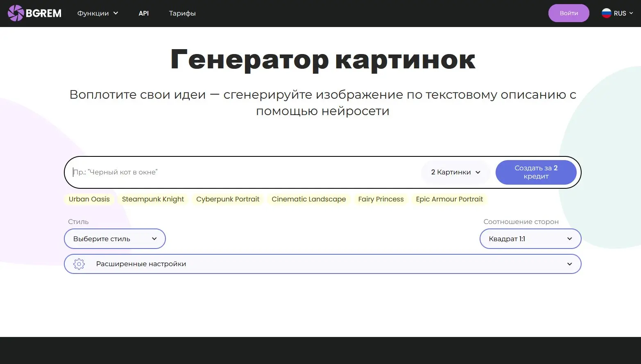Select the Cinematic Landscape suggestion chip

coord(308,199)
